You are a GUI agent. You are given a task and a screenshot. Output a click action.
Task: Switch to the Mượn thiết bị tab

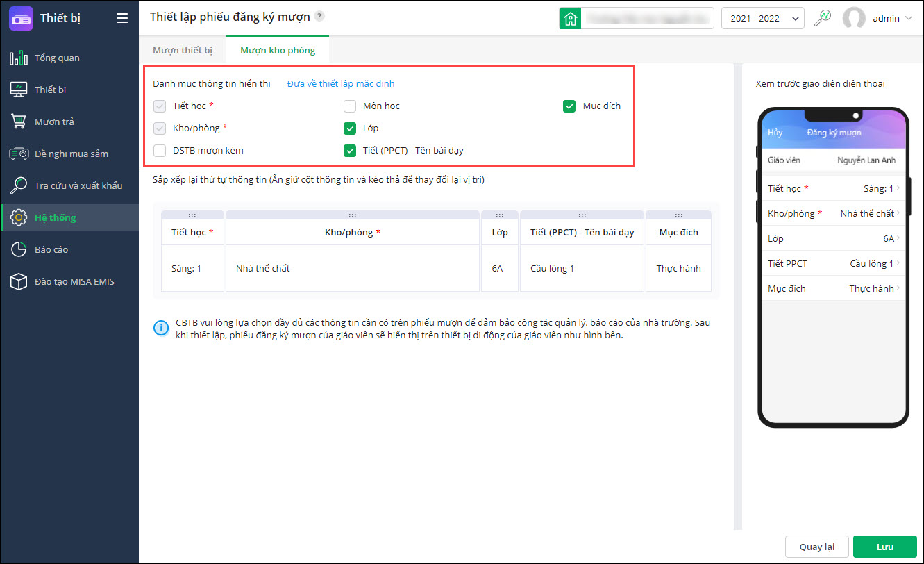pyautogui.click(x=183, y=50)
